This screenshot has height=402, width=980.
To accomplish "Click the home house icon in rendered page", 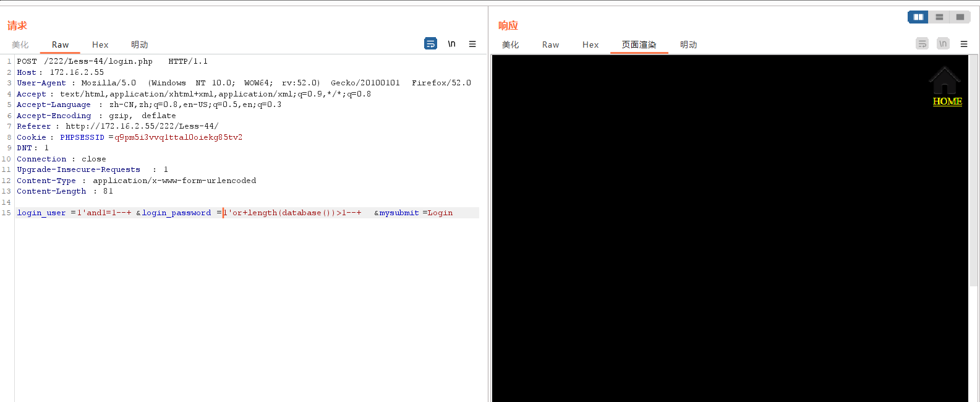I will click(945, 80).
